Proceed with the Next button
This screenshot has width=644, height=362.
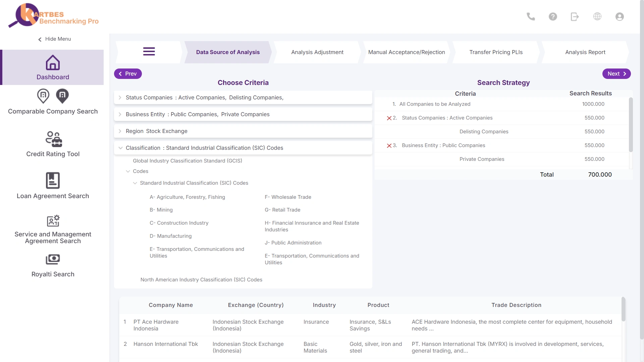616,74
